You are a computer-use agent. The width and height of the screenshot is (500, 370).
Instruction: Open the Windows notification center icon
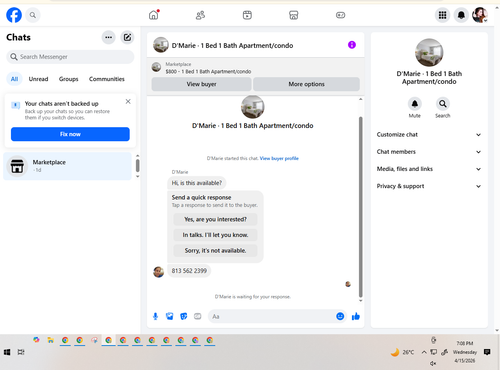click(x=487, y=352)
